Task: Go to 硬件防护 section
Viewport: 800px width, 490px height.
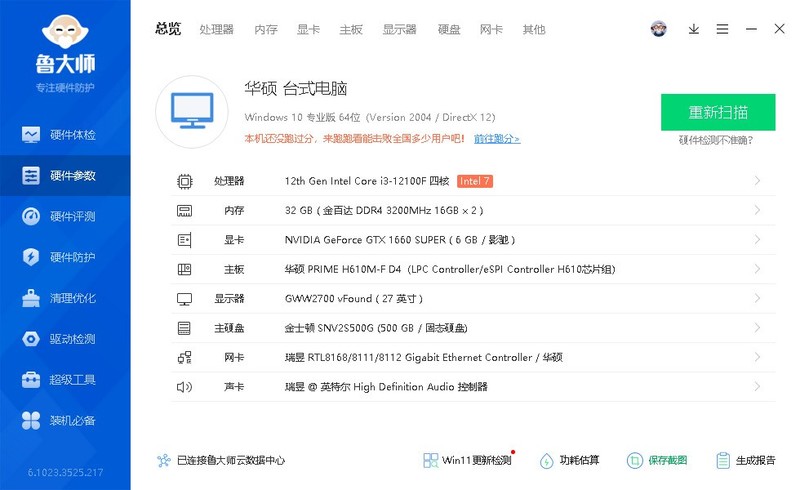Action: click(x=65, y=257)
